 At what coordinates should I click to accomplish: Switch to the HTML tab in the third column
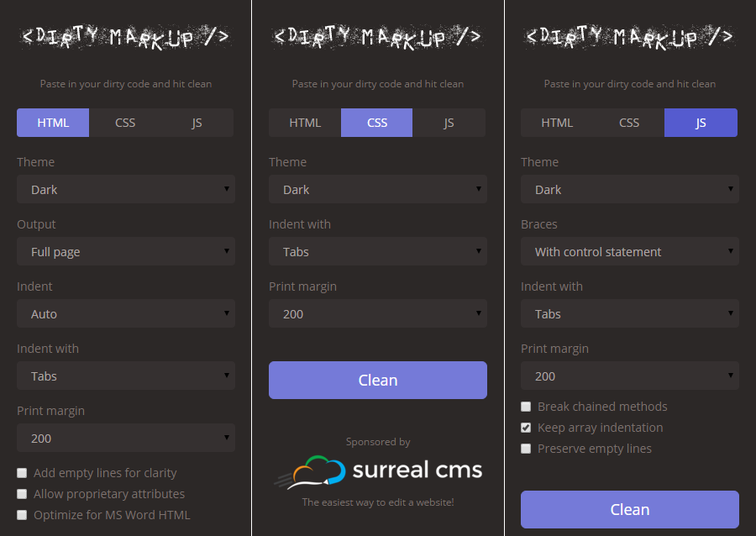point(557,122)
